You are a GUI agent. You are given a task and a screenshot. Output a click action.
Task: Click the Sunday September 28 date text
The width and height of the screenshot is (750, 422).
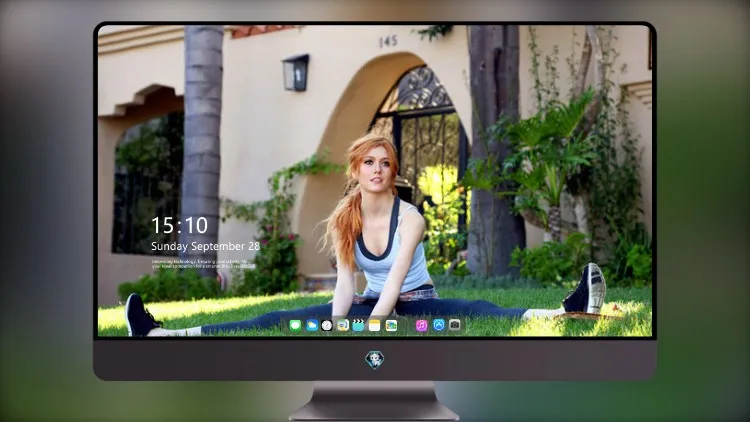click(x=205, y=246)
